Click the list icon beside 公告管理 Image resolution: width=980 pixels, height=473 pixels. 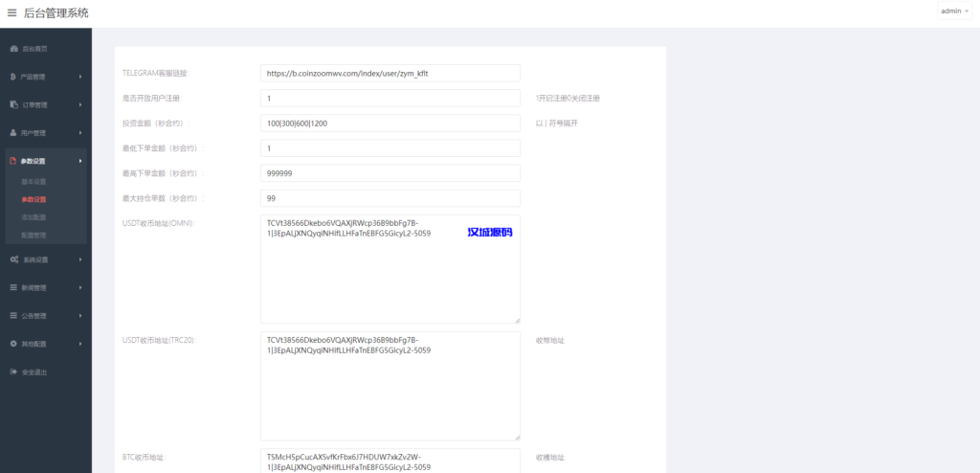click(13, 315)
